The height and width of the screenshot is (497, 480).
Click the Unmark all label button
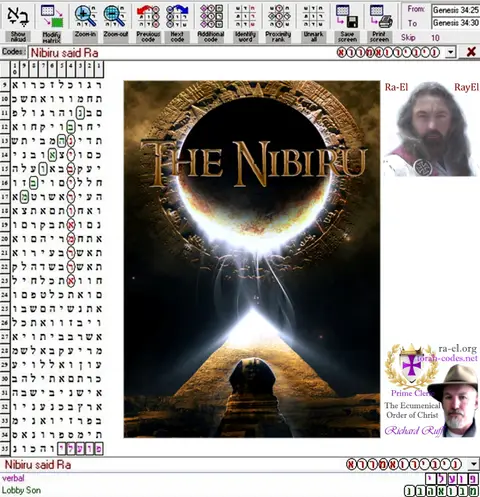coord(313,37)
